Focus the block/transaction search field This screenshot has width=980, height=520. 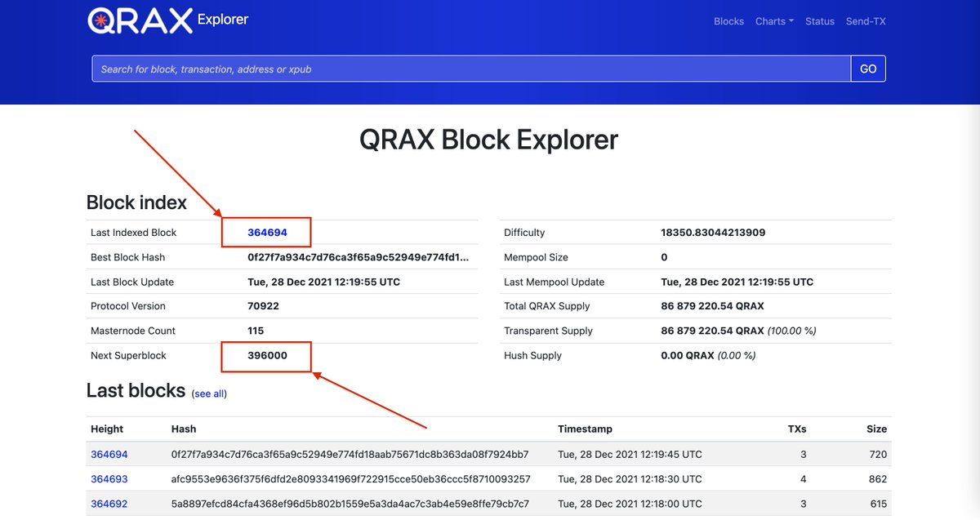pyautogui.click(x=471, y=69)
